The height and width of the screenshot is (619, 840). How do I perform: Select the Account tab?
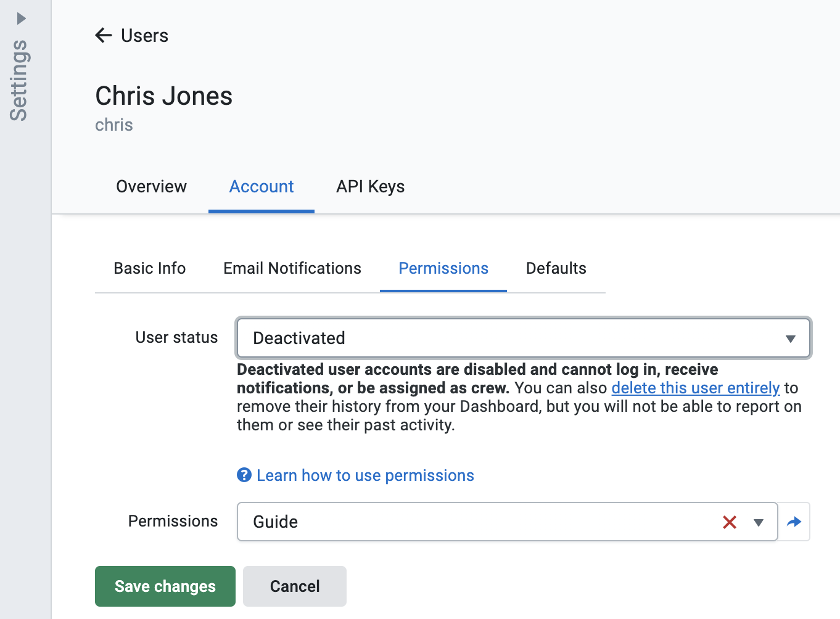tap(261, 187)
